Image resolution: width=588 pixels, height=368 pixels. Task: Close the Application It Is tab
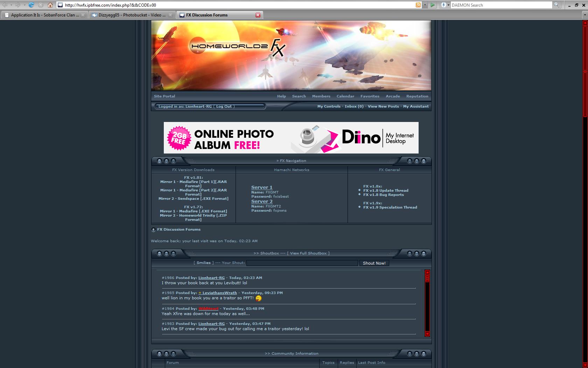point(83,15)
